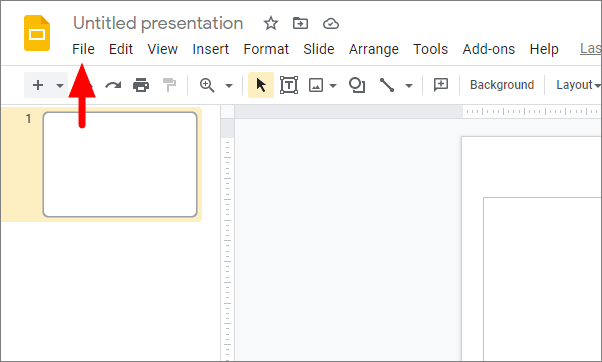Open the Layout dropdown
The height and width of the screenshot is (362, 602).
click(578, 84)
